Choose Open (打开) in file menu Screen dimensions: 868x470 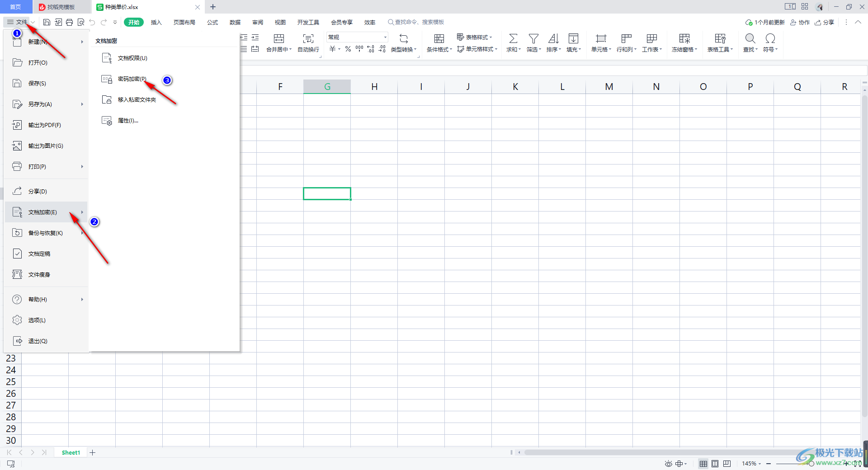coord(45,62)
